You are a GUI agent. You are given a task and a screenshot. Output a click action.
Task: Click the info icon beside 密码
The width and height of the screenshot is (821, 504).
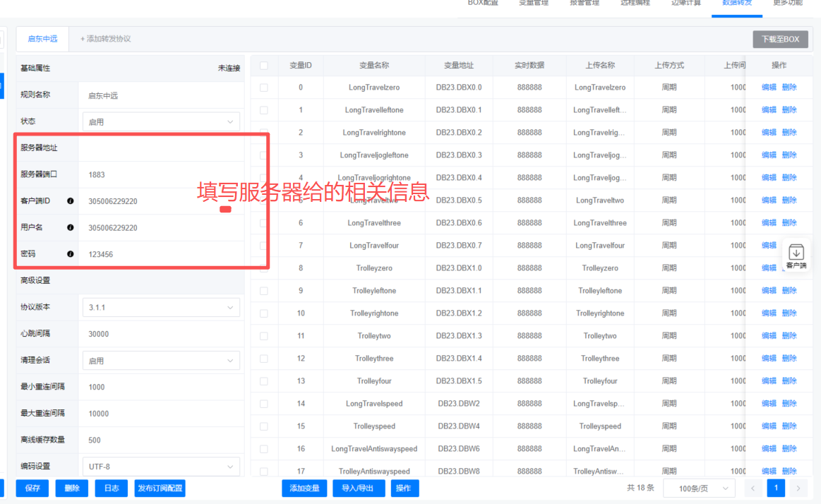tap(71, 254)
